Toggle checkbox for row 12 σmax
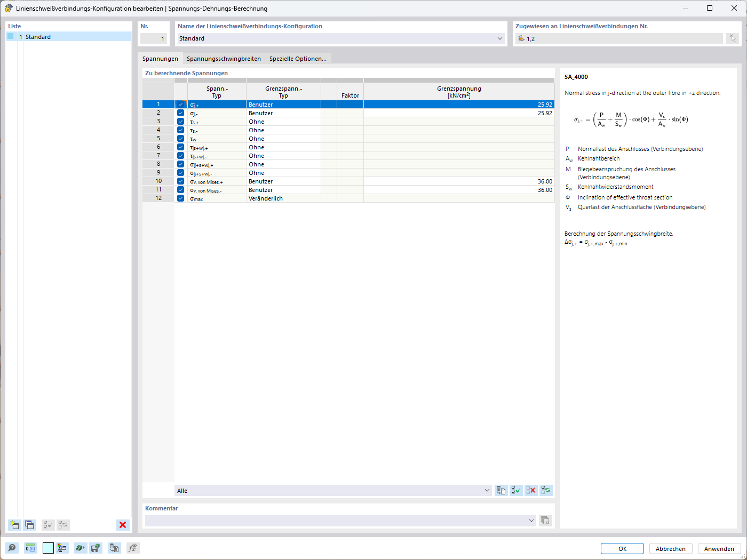Viewport: 747px width, 560px height. pos(180,198)
